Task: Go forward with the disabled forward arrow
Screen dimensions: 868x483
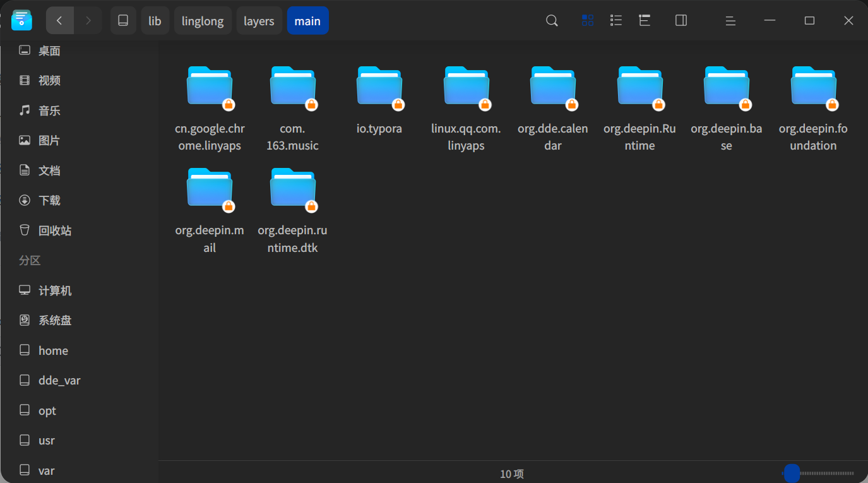Action: [x=88, y=21]
